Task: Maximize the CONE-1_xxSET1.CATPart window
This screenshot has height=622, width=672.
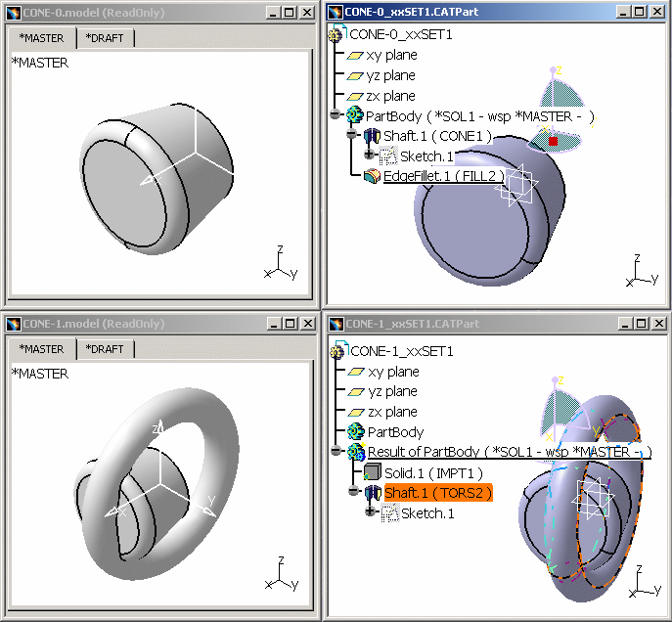Action: coord(639,324)
